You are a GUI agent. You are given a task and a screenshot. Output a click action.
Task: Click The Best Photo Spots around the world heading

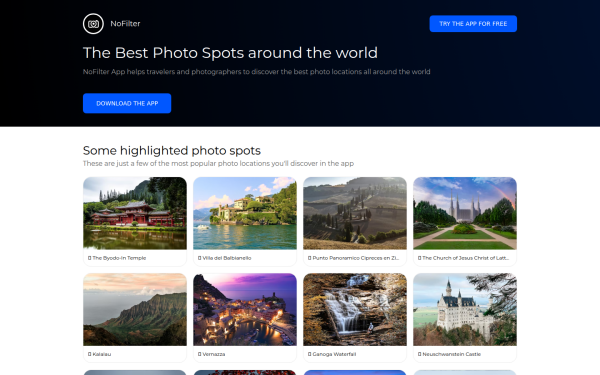pos(230,53)
